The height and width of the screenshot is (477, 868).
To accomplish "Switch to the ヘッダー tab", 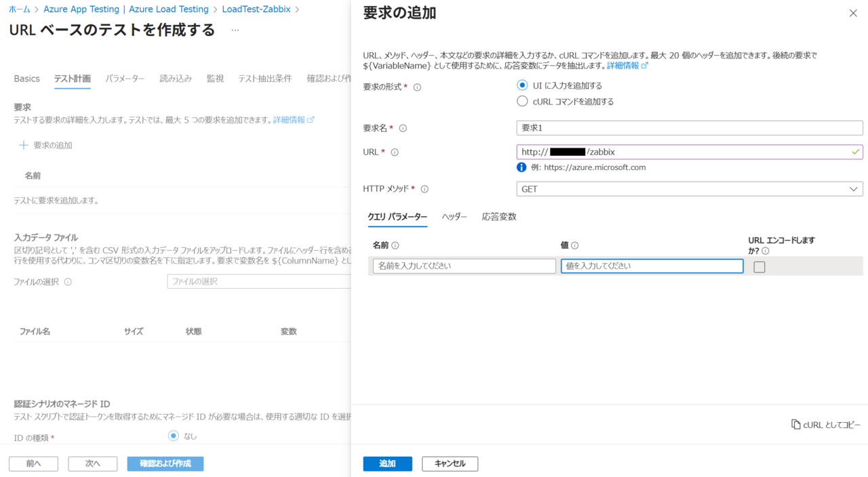I will pyautogui.click(x=454, y=217).
